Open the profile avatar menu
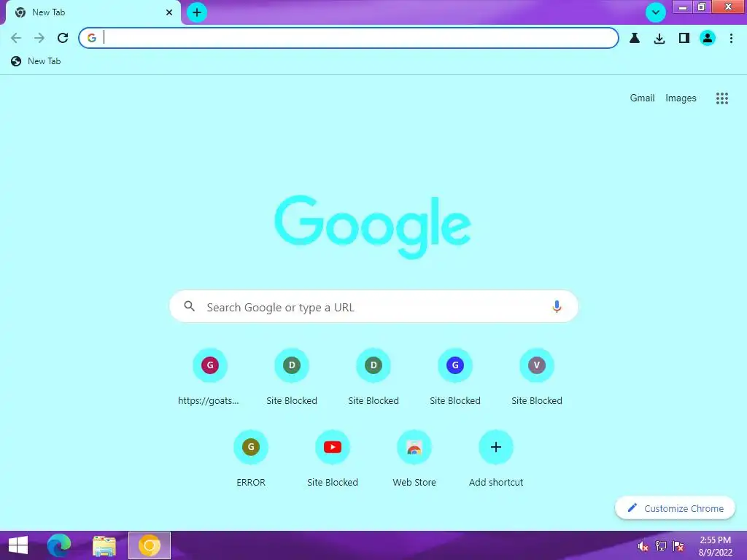747x560 pixels. tap(708, 38)
